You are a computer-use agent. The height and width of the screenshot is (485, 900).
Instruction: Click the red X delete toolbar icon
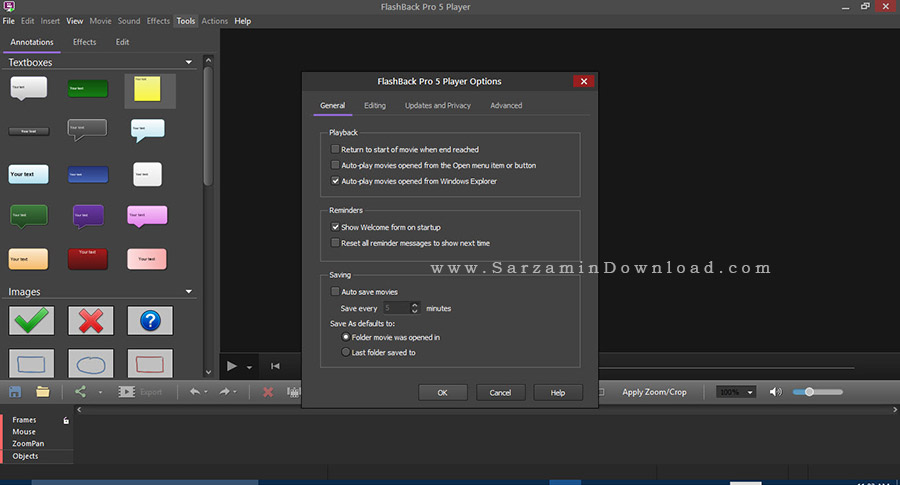click(267, 392)
